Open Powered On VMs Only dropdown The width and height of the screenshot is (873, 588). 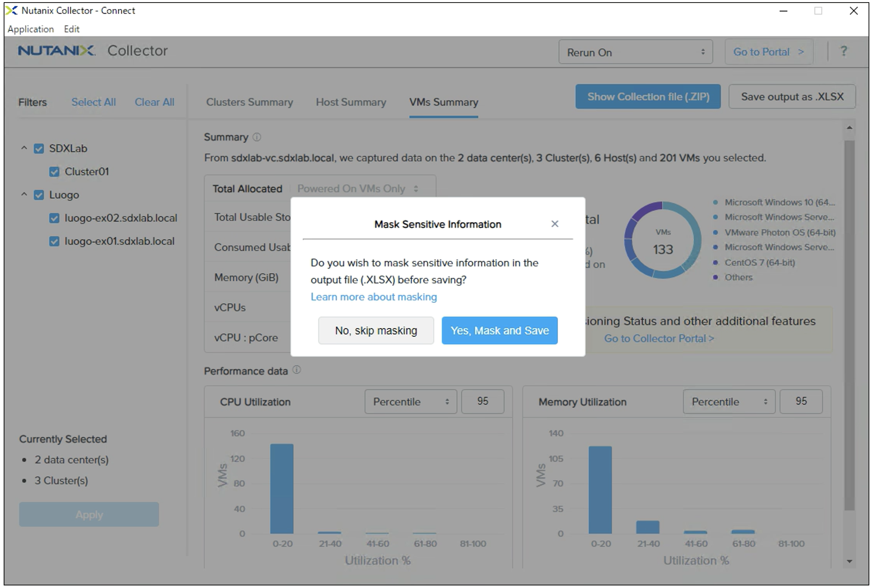tap(357, 189)
